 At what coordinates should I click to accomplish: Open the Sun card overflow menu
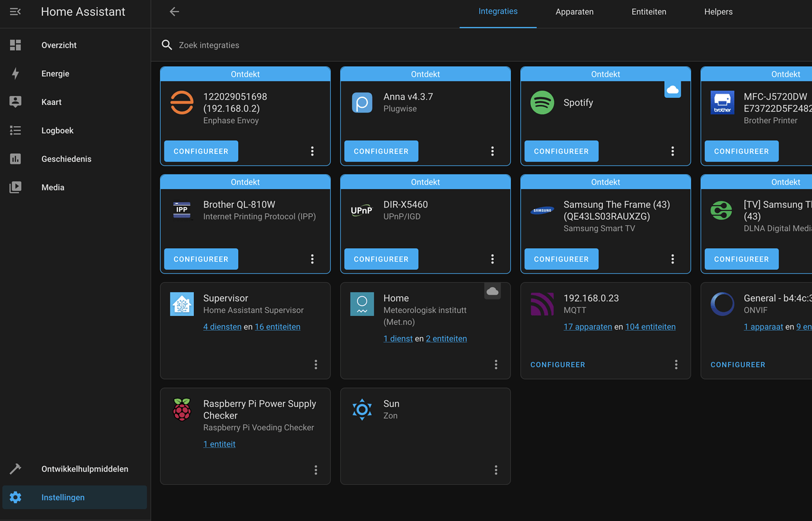point(496,470)
